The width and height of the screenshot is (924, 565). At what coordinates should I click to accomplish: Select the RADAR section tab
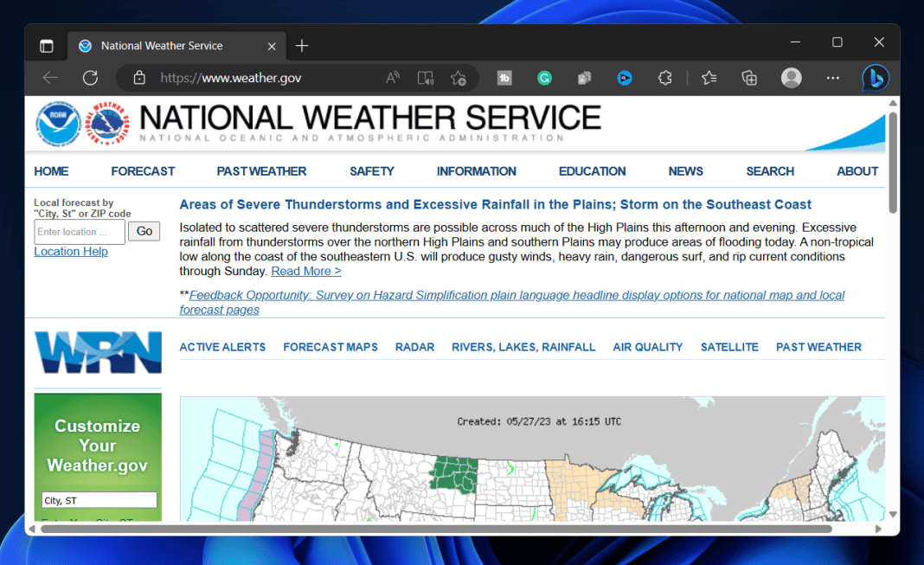tap(414, 346)
